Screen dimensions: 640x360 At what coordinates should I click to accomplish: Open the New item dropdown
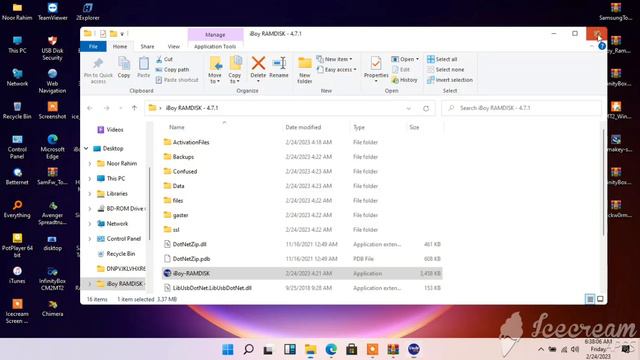[334, 59]
